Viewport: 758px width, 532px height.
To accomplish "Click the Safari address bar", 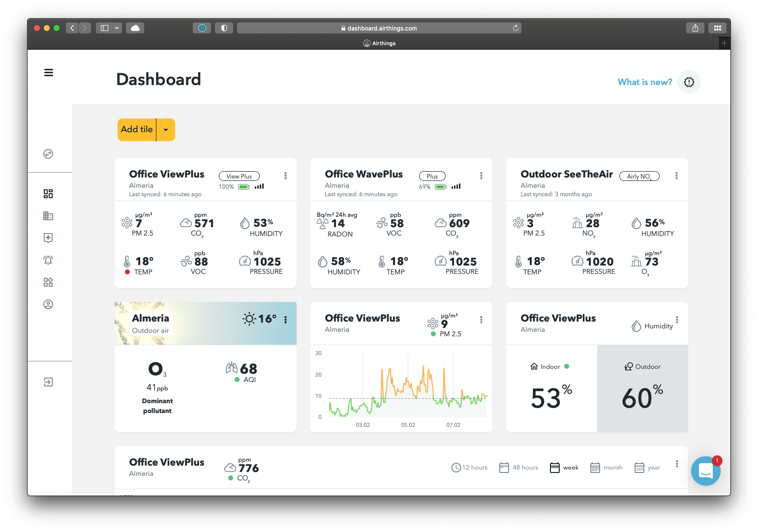I will click(379, 28).
